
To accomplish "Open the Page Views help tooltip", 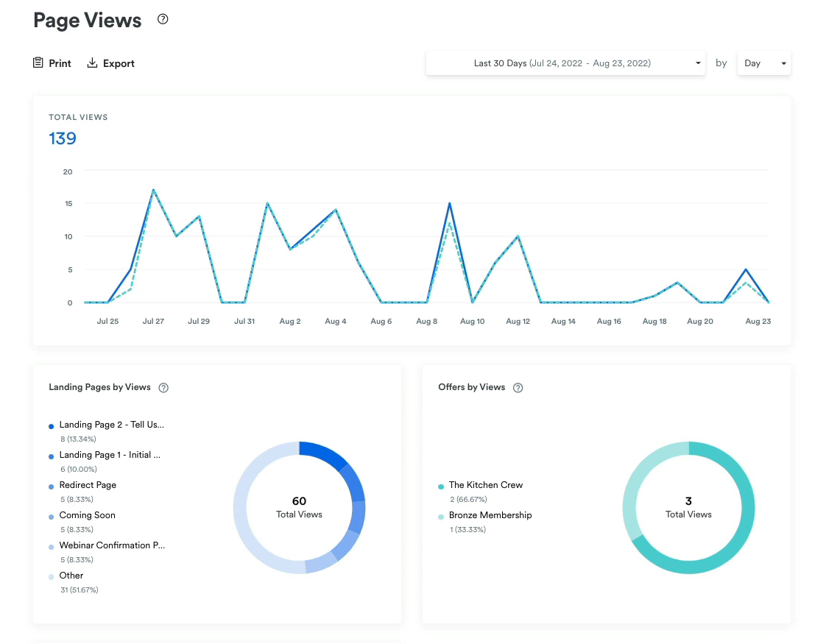I will pos(162,20).
